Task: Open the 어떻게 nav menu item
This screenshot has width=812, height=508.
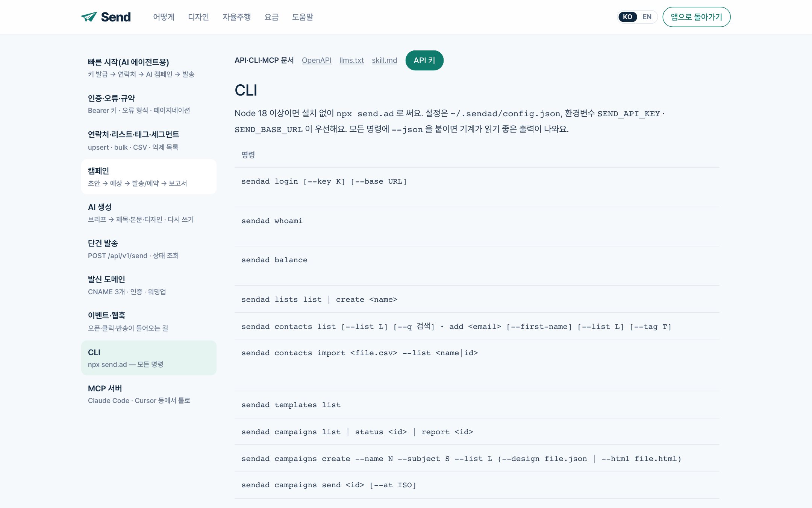Action: click(x=164, y=17)
